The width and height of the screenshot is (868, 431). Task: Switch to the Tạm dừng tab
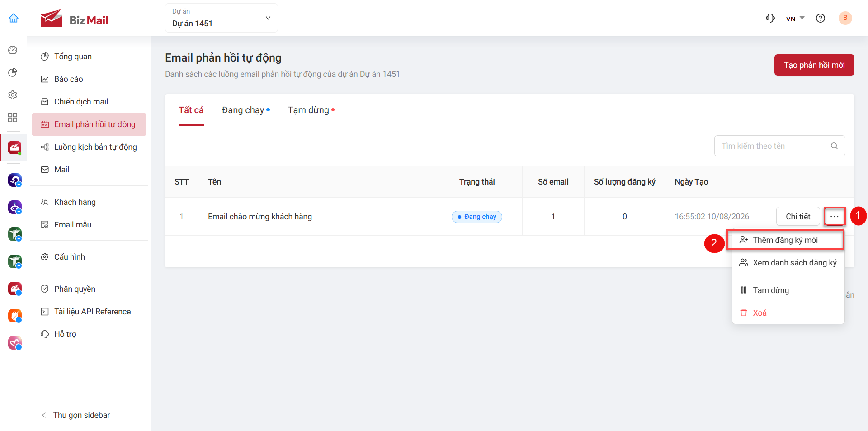pyautogui.click(x=311, y=110)
